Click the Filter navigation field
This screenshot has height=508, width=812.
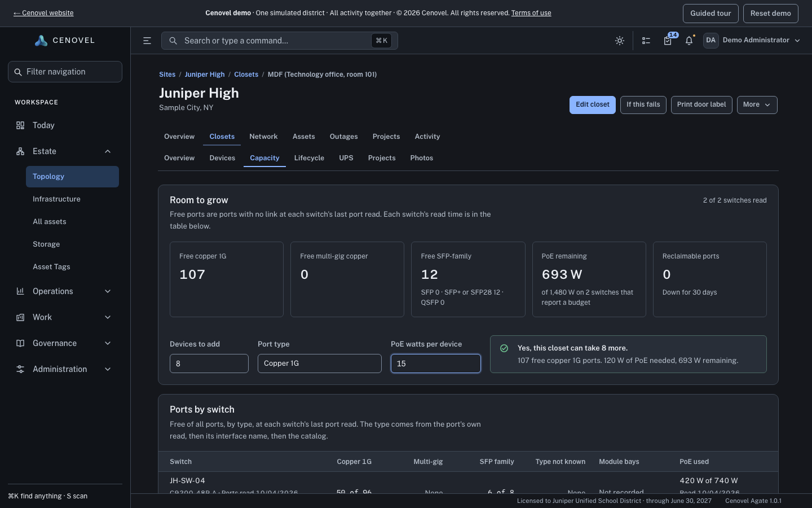65,72
